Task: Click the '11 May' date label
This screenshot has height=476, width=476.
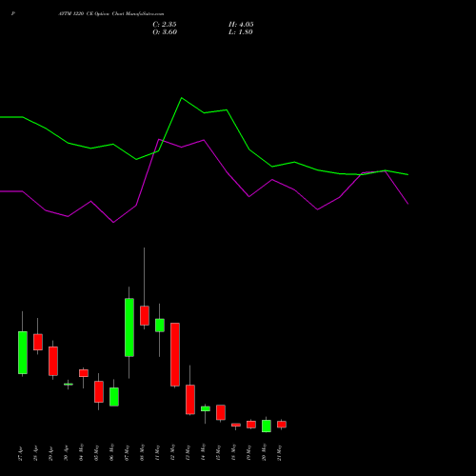Action: point(158,452)
